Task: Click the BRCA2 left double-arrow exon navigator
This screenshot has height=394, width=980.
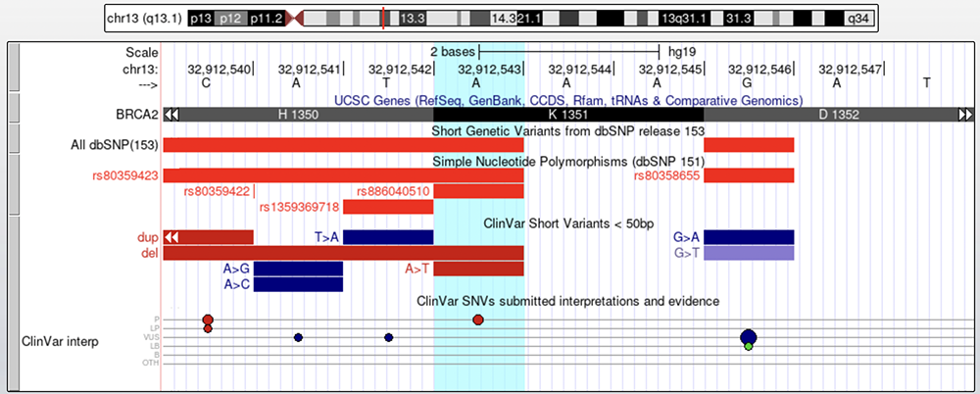Action: (x=172, y=115)
